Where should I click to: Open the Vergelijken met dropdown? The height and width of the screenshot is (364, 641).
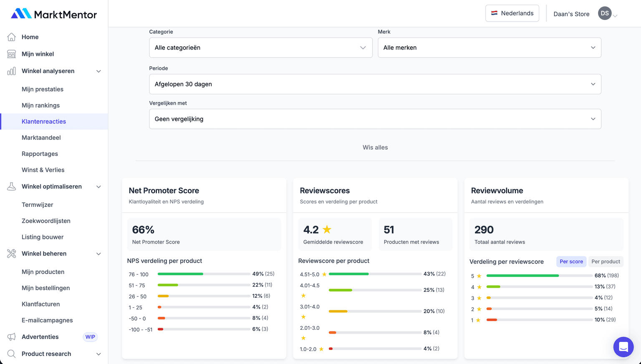click(375, 119)
